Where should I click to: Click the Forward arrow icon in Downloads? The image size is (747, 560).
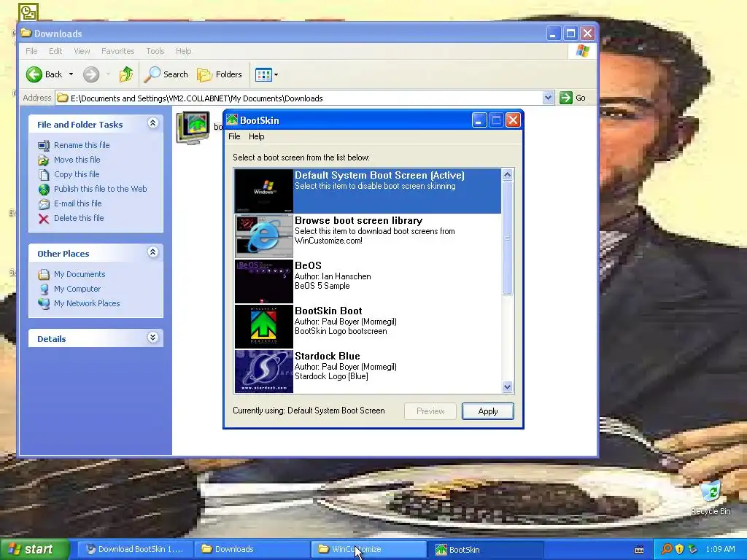(91, 74)
